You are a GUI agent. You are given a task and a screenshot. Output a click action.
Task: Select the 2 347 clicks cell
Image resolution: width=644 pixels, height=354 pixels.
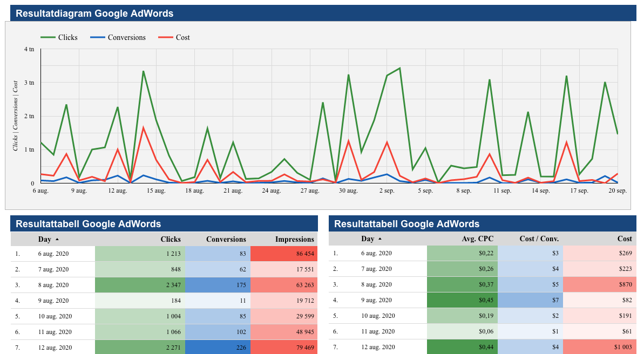(140, 284)
